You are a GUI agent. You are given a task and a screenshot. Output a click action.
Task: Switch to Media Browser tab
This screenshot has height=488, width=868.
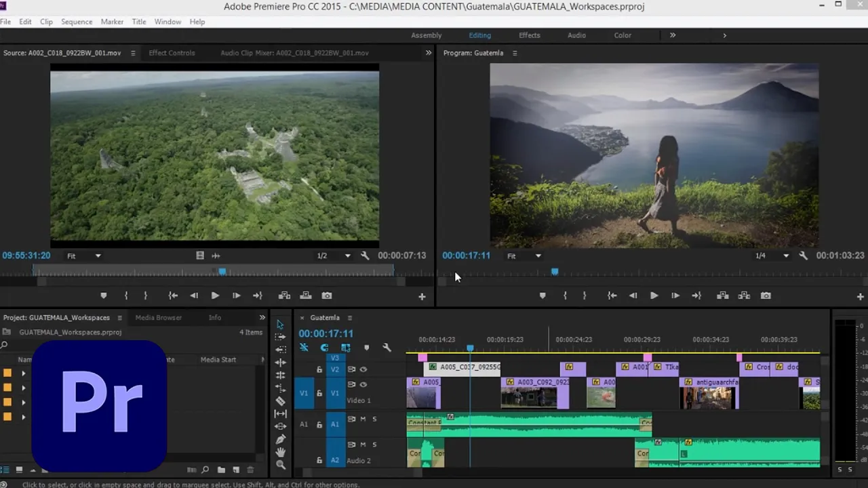click(x=158, y=317)
